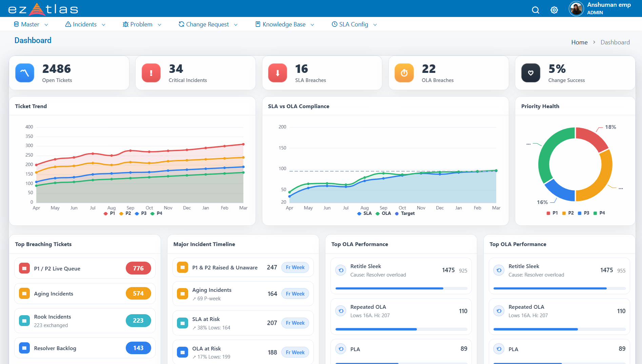Expand the SLA Config dropdown menu
The image size is (642, 364).
tap(354, 24)
